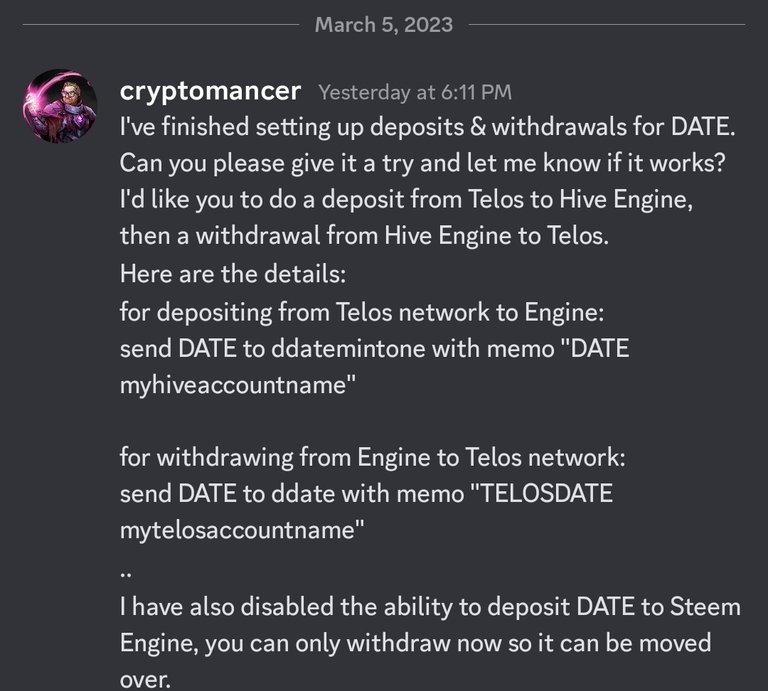Click the line starting 'I'd like you to do a deposit'
This screenshot has height=691, width=768.
[407, 199]
